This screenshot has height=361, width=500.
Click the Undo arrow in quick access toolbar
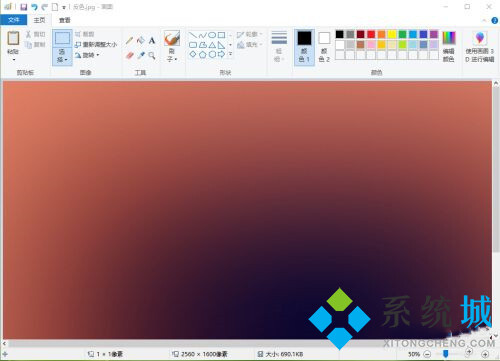(34, 7)
